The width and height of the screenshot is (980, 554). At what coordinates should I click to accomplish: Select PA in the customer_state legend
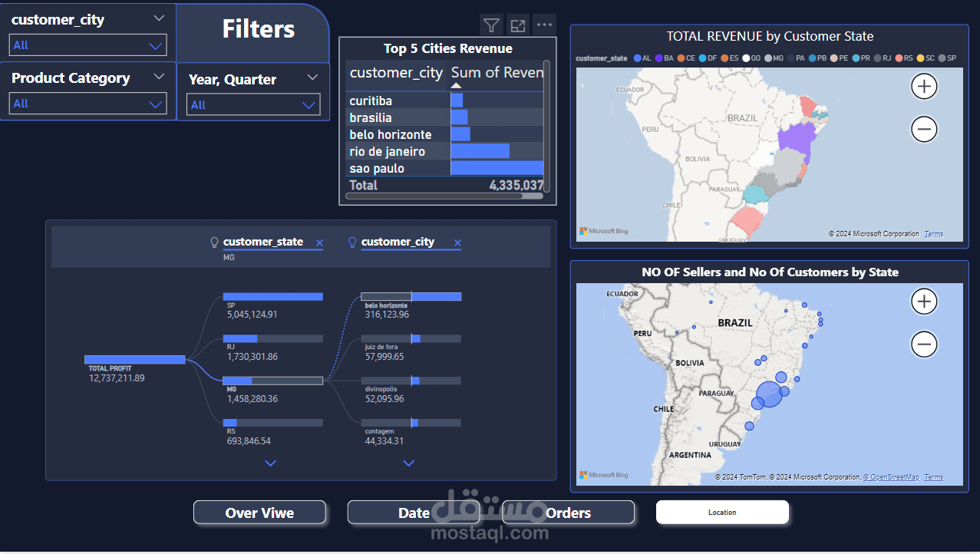pyautogui.click(x=796, y=58)
